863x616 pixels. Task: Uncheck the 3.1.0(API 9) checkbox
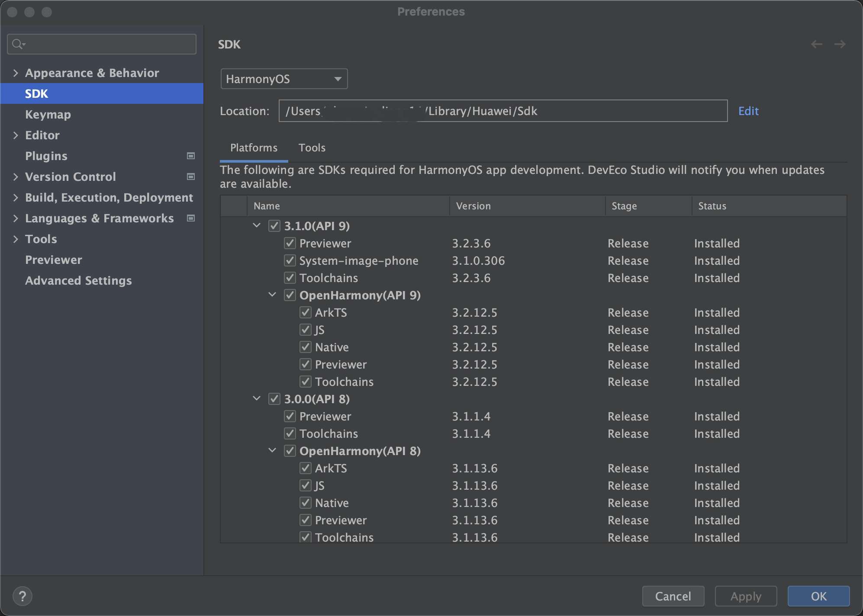274,226
